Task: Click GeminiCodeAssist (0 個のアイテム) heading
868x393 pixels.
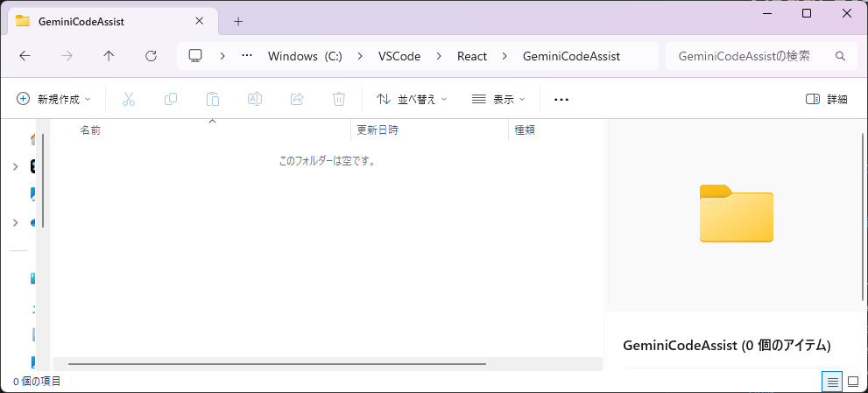Action: 727,346
